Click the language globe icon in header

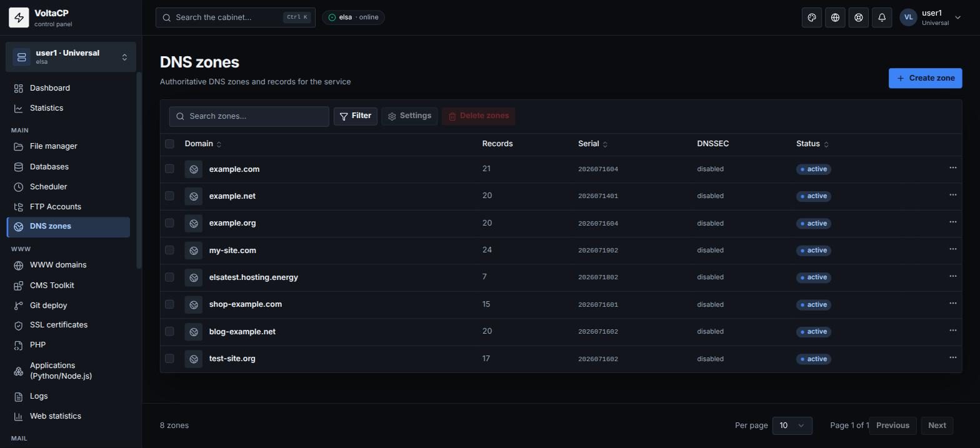(x=835, y=17)
